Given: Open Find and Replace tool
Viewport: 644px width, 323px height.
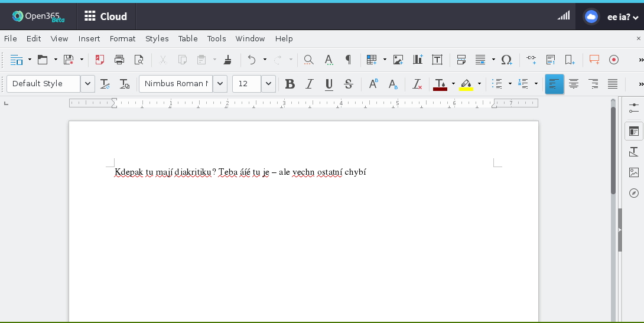Looking at the screenshot, I should pos(308,60).
